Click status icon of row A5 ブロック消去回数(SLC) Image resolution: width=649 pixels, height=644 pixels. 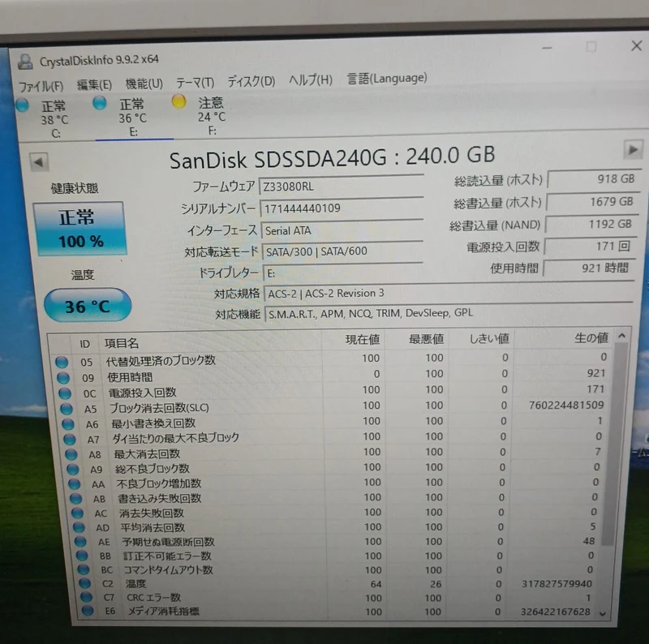click(x=67, y=409)
